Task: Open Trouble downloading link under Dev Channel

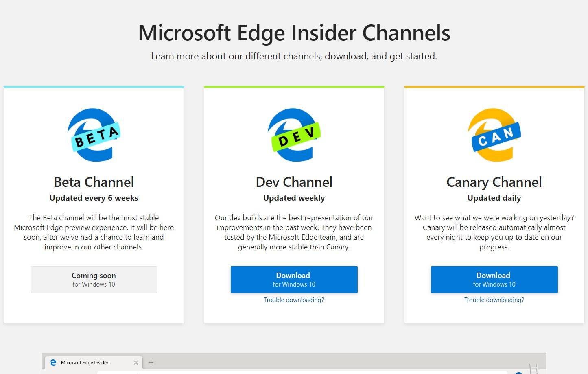Action: (294, 300)
